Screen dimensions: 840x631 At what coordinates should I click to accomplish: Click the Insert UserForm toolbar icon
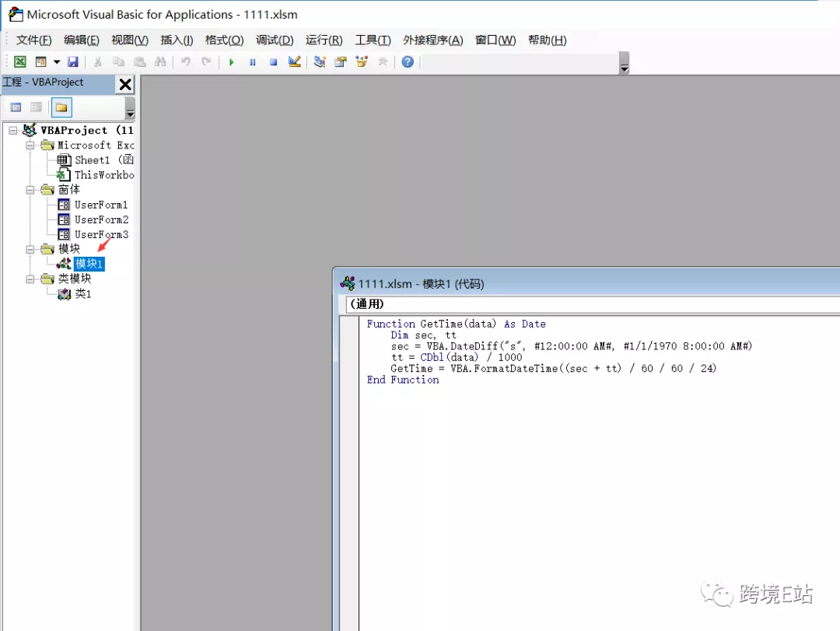(x=40, y=61)
